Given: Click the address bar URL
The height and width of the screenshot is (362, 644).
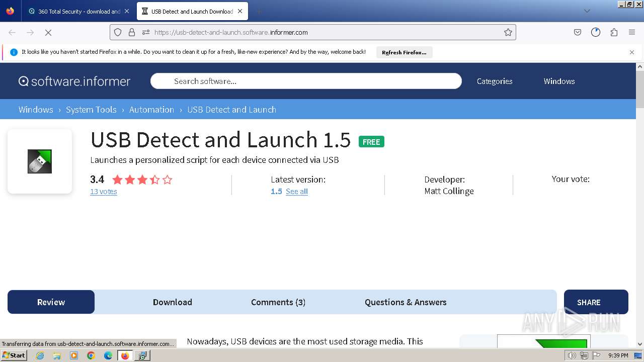Looking at the screenshot, I should (x=231, y=32).
